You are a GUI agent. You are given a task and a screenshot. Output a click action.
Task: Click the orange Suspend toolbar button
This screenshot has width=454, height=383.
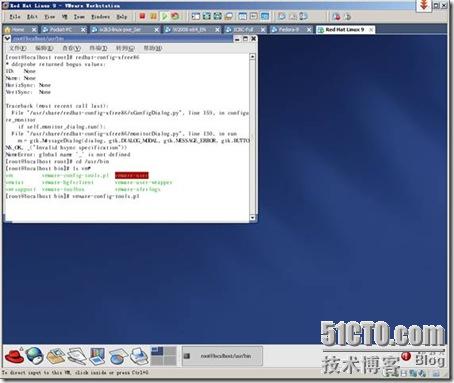pyautogui.click(x=153, y=16)
